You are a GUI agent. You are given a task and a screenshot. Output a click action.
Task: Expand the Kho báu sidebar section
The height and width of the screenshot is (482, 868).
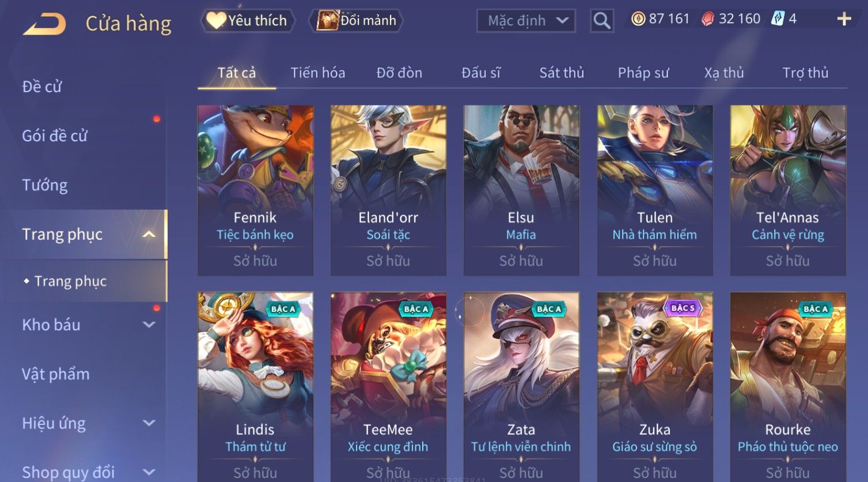click(149, 325)
